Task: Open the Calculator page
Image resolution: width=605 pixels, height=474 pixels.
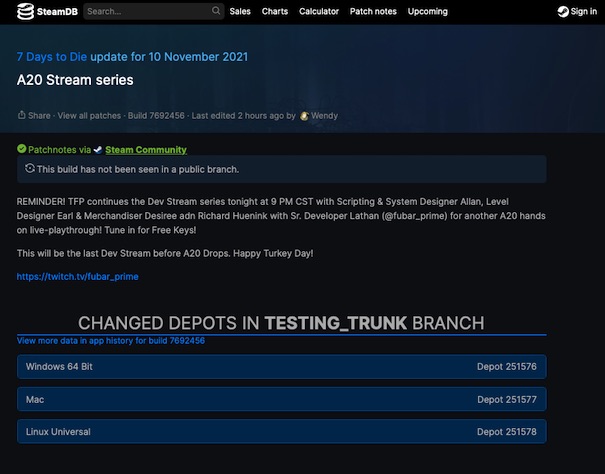Action: coord(319,12)
